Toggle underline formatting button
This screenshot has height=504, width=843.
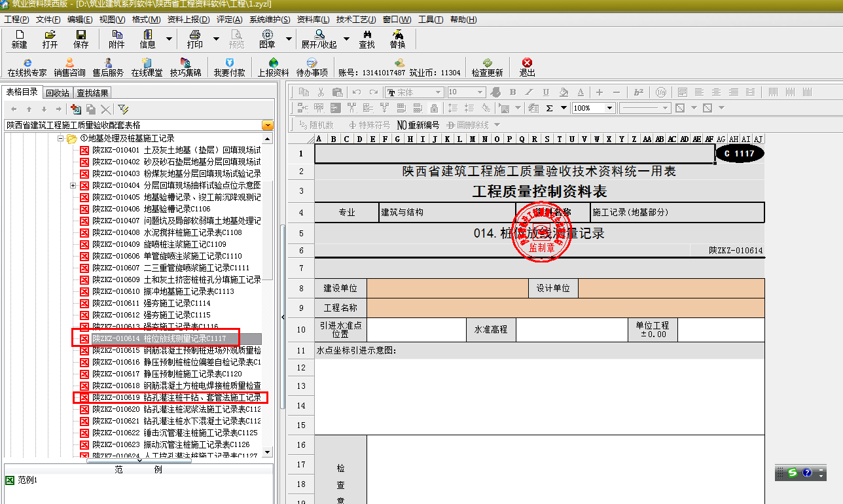coord(546,92)
